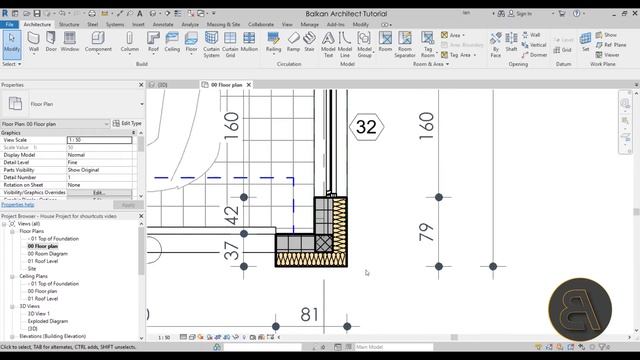Click the Edit Type button

127,123
